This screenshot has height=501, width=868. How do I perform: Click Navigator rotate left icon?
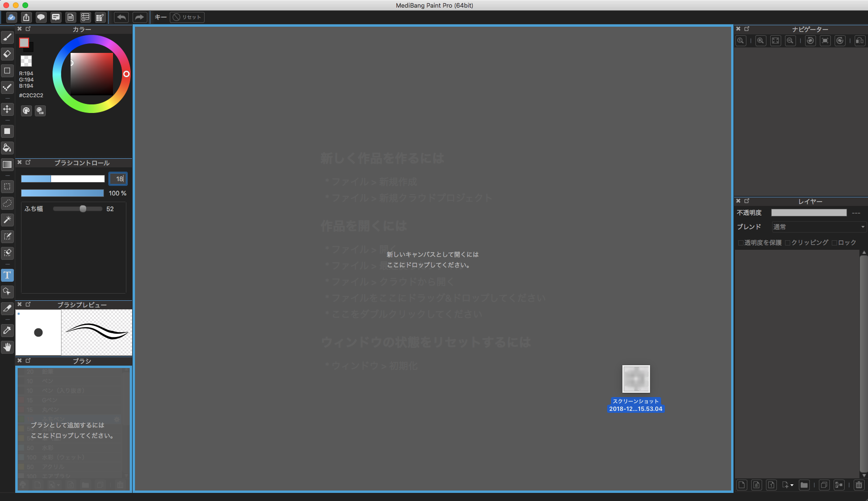pos(810,41)
